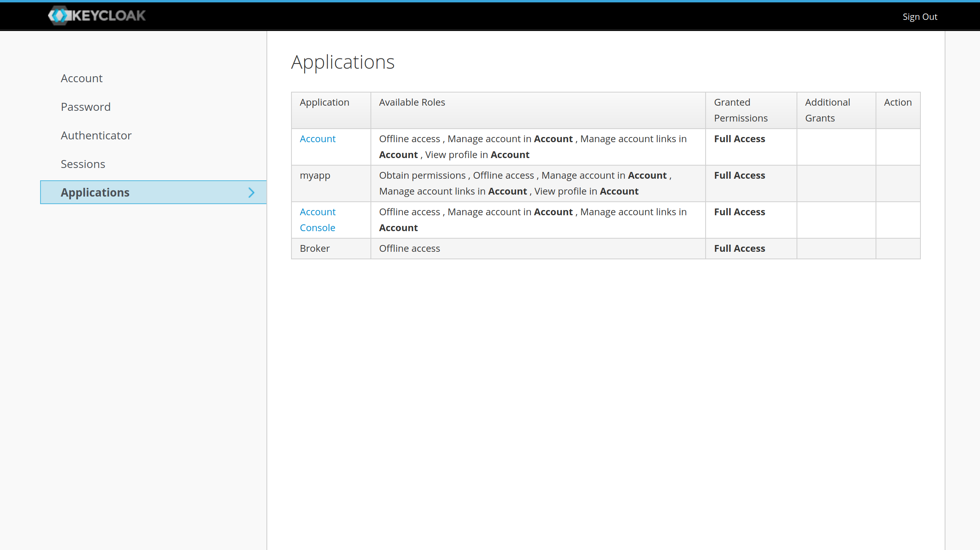The image size is (980, 550).
Task: Select Full Access in the Broker row
Action: pyautogui.click(x=739, y=248)
